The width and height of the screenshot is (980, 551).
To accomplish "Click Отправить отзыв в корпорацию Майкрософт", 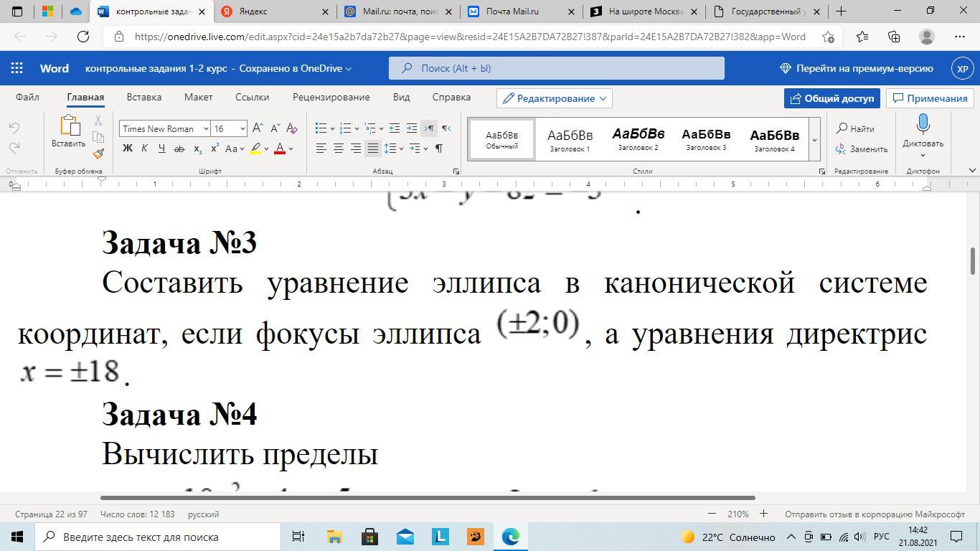I will click(x=875, y=514).
